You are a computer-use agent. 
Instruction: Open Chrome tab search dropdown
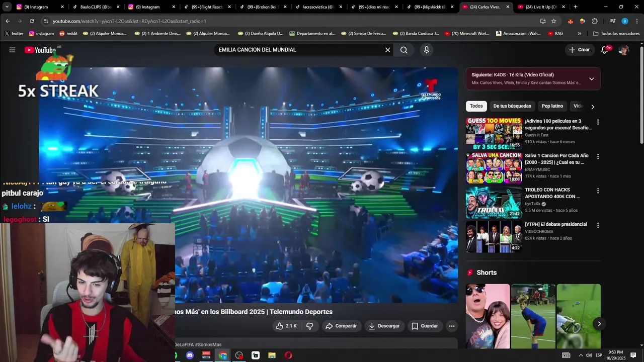[7, 7]
